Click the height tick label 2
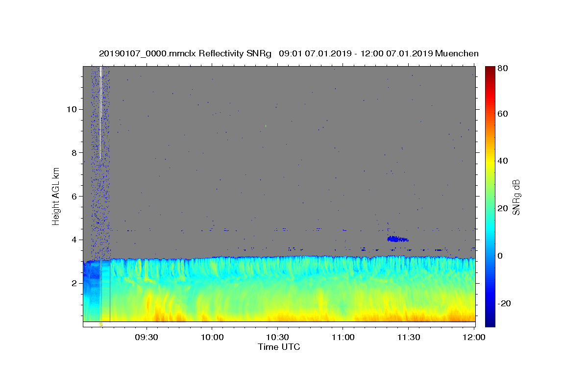 tap(73, 283)
